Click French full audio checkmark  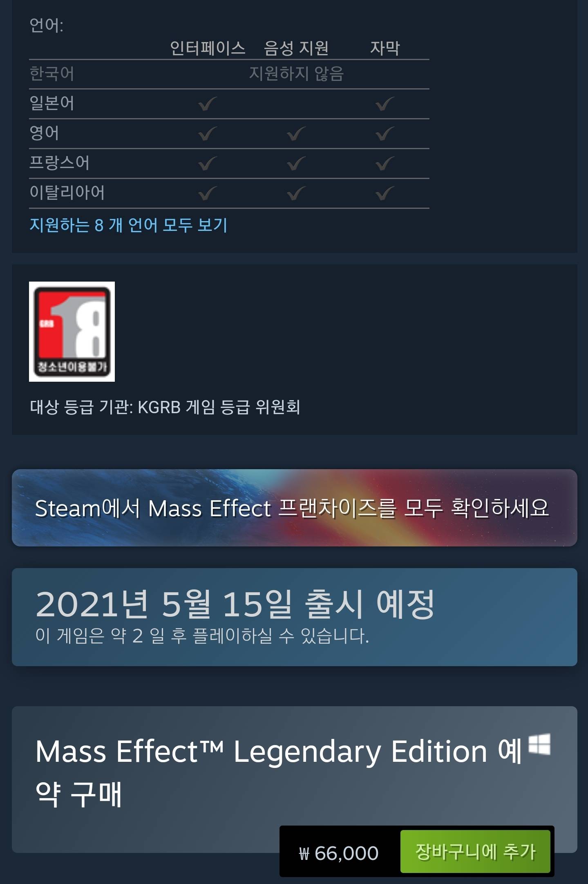pos(296,163)
